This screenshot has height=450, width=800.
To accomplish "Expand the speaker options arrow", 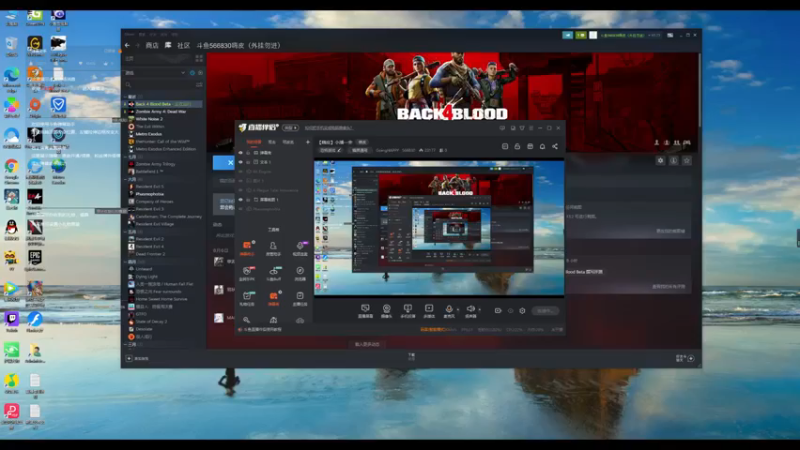I will [x=479, y=309].
